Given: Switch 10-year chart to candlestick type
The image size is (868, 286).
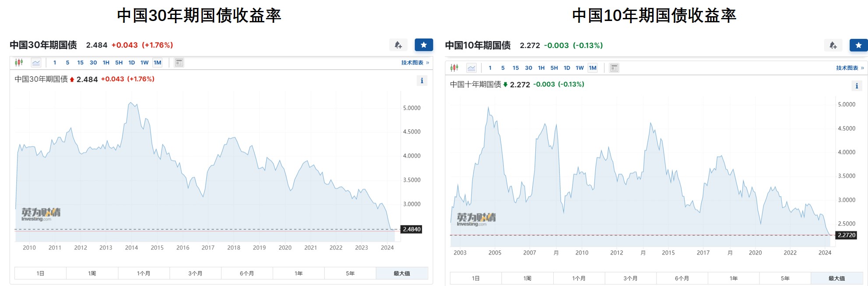Looking at the screenshot, I should coord(454,68).
